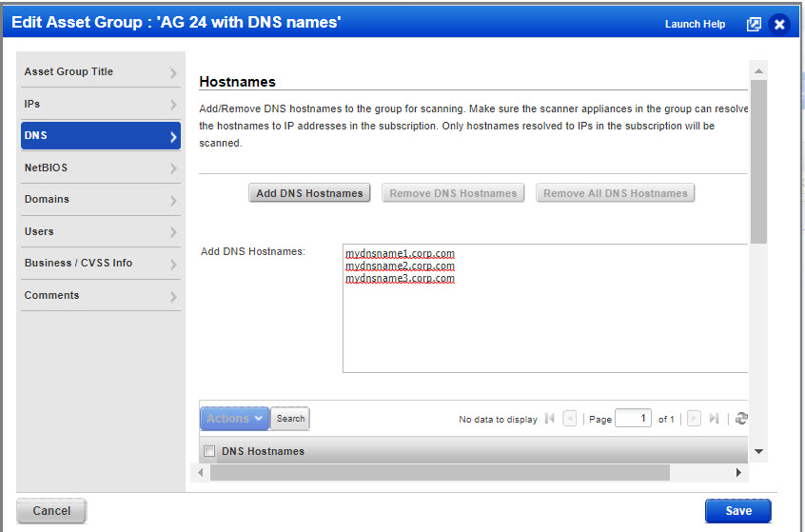
Task: Switch to the Users section
Action: tap(101, 231)
